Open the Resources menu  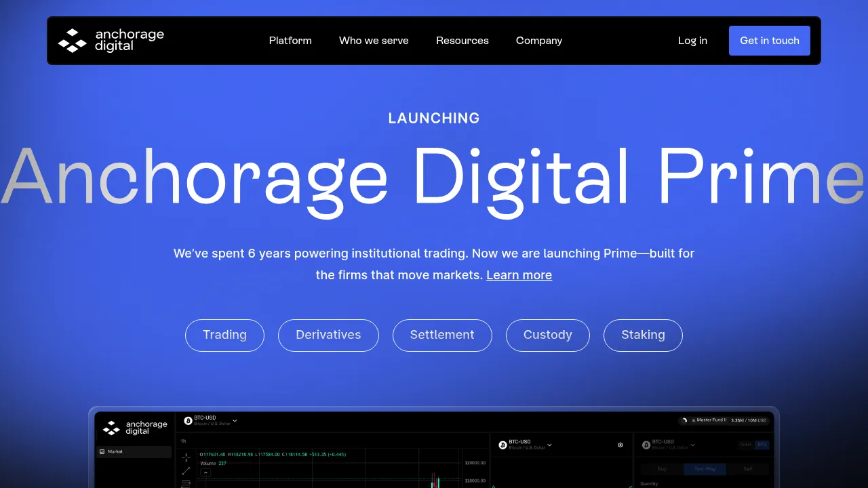462,41
